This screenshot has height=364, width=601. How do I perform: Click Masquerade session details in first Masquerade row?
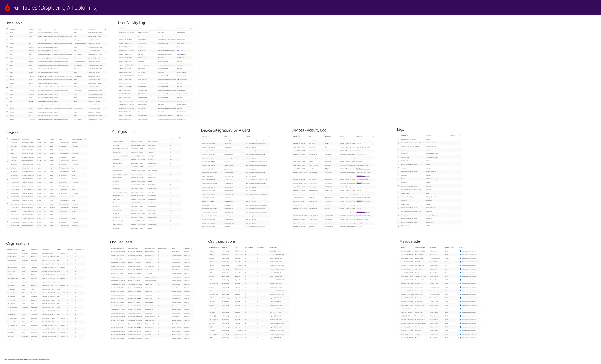pyautogui.click(x=468, y=251)
